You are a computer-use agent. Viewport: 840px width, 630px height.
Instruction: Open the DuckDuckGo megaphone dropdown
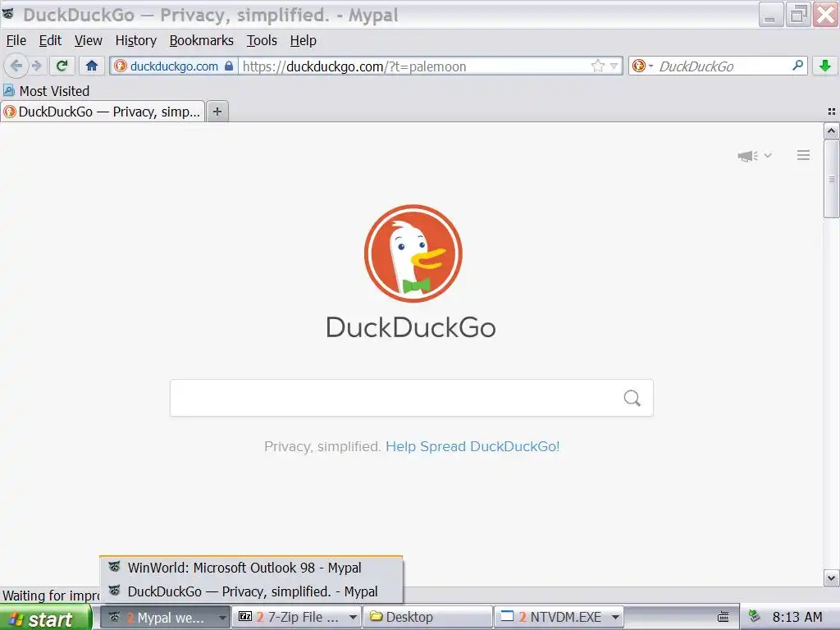(755, 156)
